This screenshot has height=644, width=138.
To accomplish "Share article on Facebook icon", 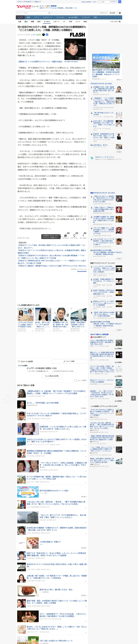I will [x=47, y=35].
